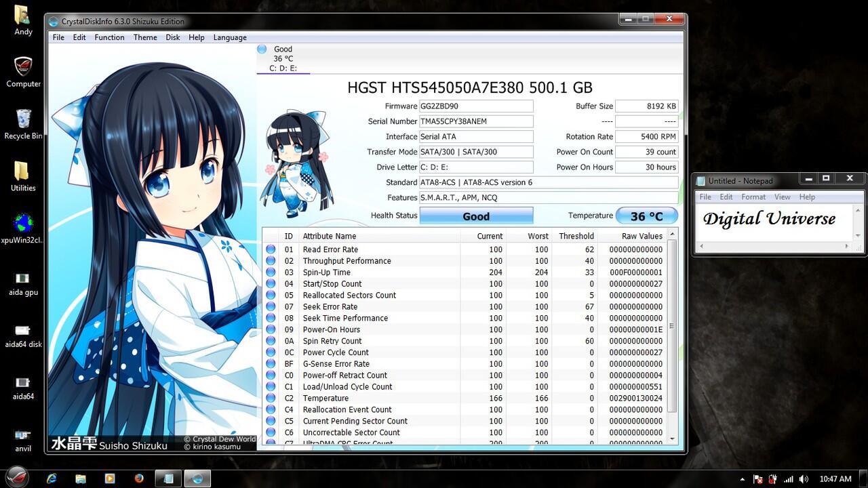This screenshot has width=868, height=488.
Task: Open the Edit menu in CrystalDiskInfo
Action: tap(79, 37)
